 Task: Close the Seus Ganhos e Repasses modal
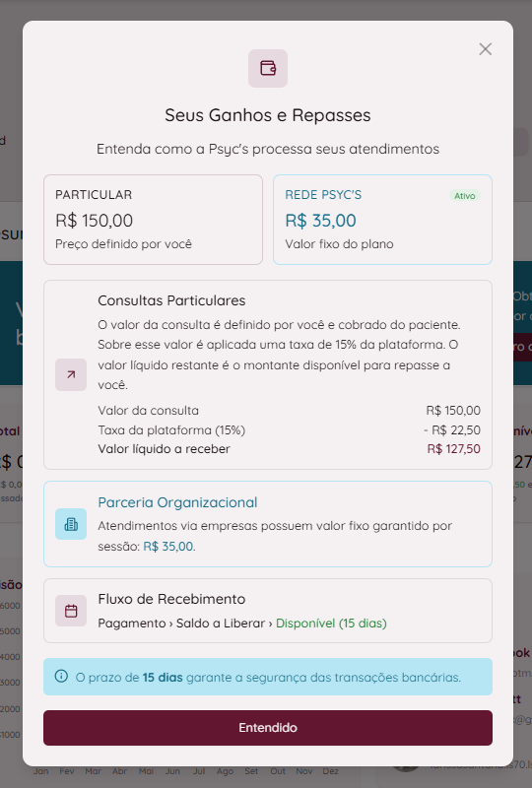click(486, 49)
